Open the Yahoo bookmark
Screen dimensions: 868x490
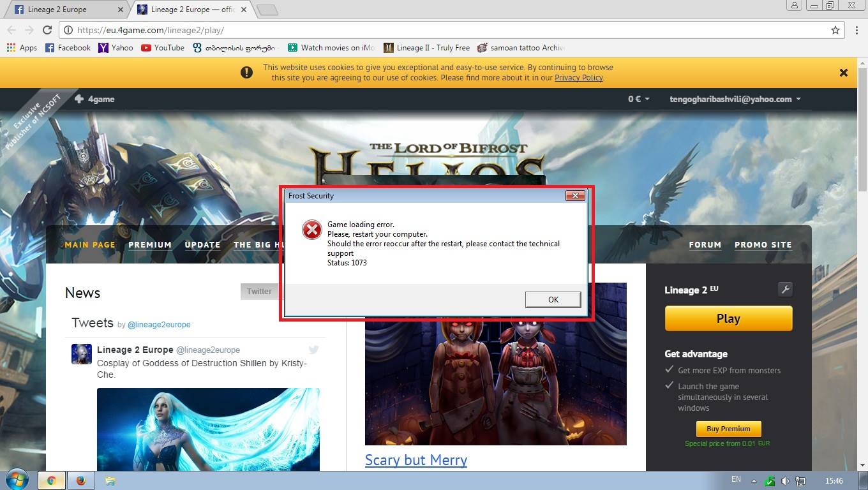[116, 48]
